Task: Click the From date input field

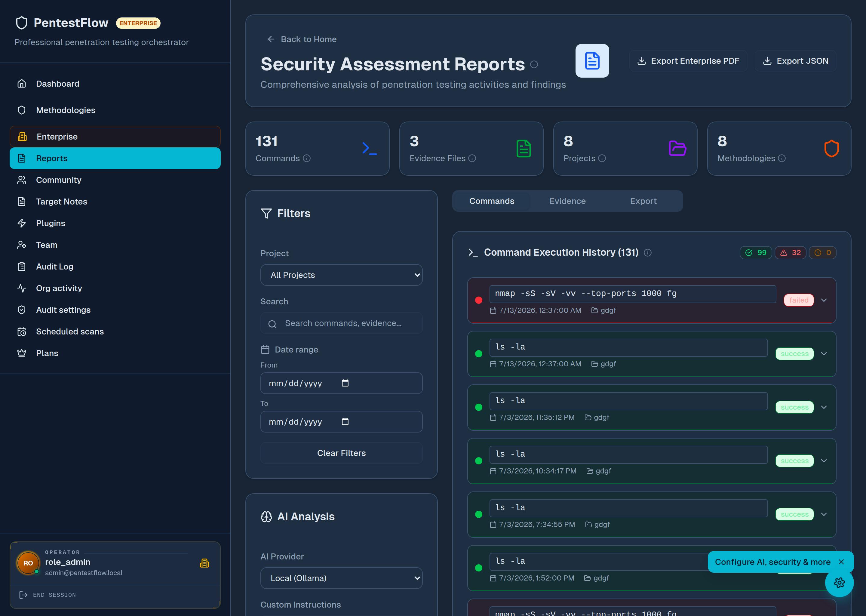Action: click(341, 383)
